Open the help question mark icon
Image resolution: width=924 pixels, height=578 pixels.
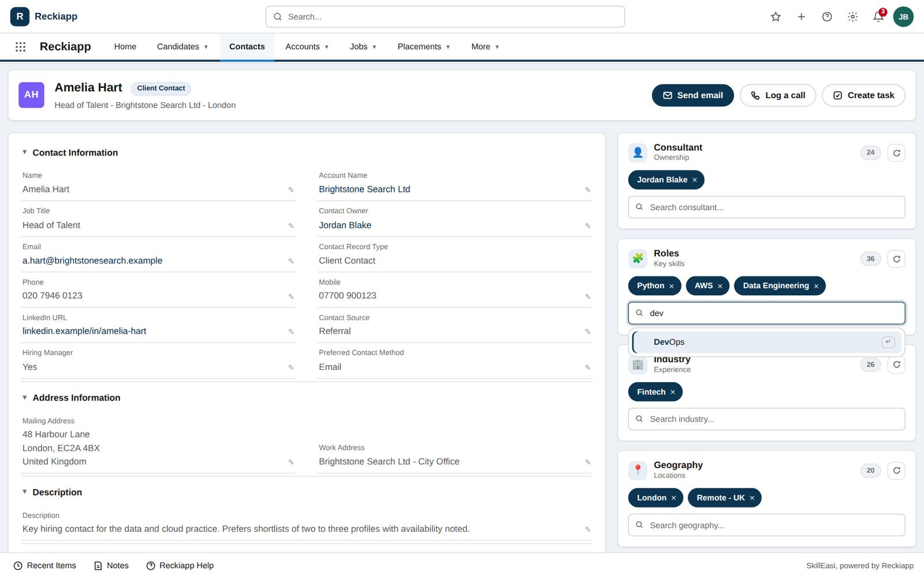(827, 17)
